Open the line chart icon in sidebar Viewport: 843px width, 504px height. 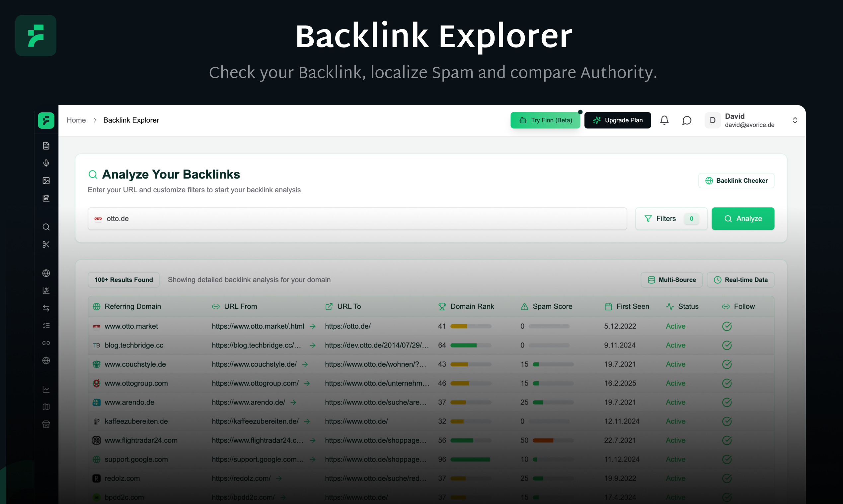(46, 389)
